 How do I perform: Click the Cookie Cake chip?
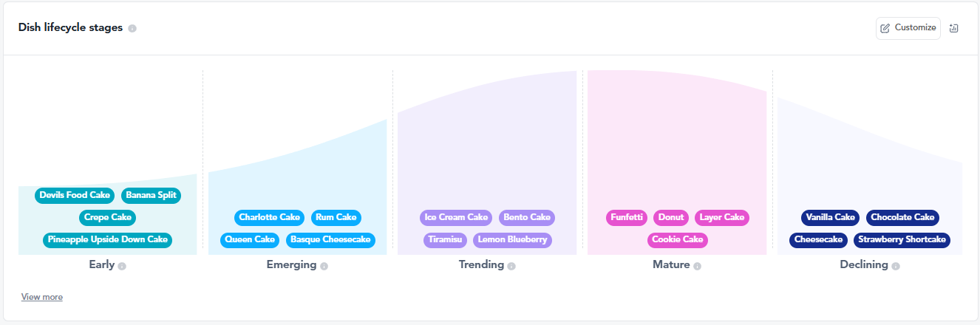coord(678,240)
